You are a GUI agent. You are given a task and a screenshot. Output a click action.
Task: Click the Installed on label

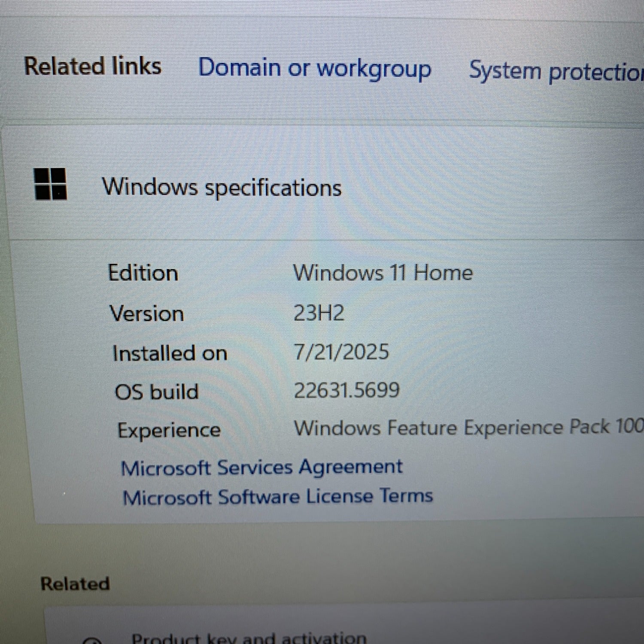(x=170, y=353)
